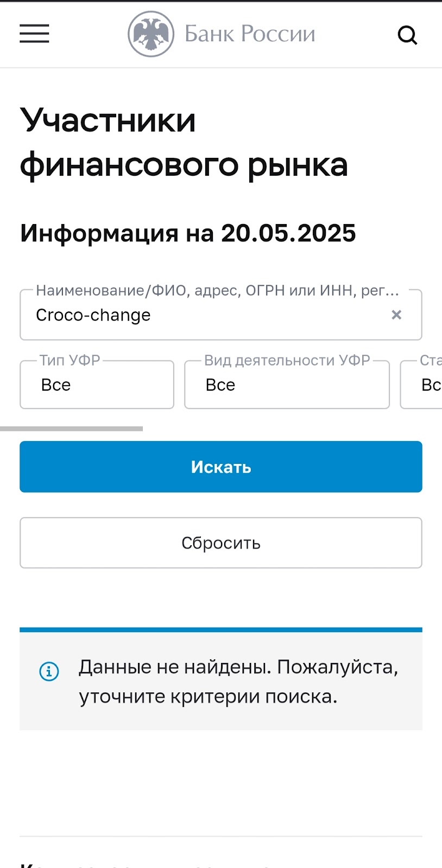This screenshot has height=868, width=442.
Task: Go to home via Банк России wordmark
Action: pos(250,34)
